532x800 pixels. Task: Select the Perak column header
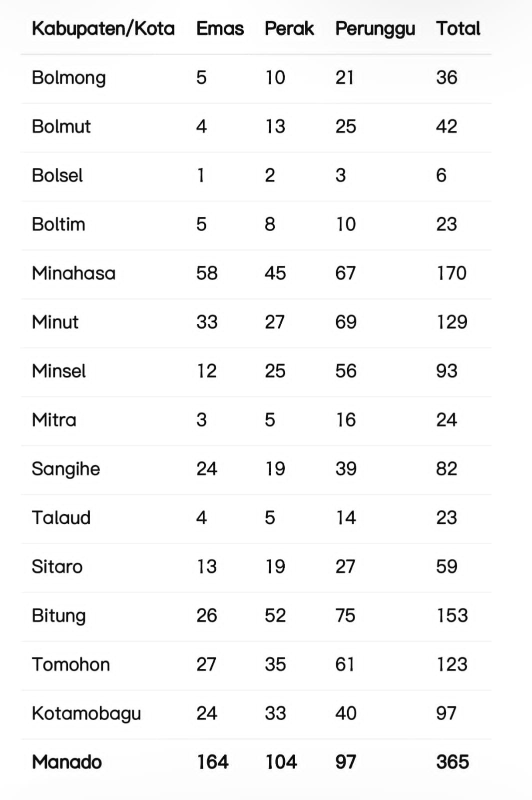pyautogui.click(x=289, y=29)
